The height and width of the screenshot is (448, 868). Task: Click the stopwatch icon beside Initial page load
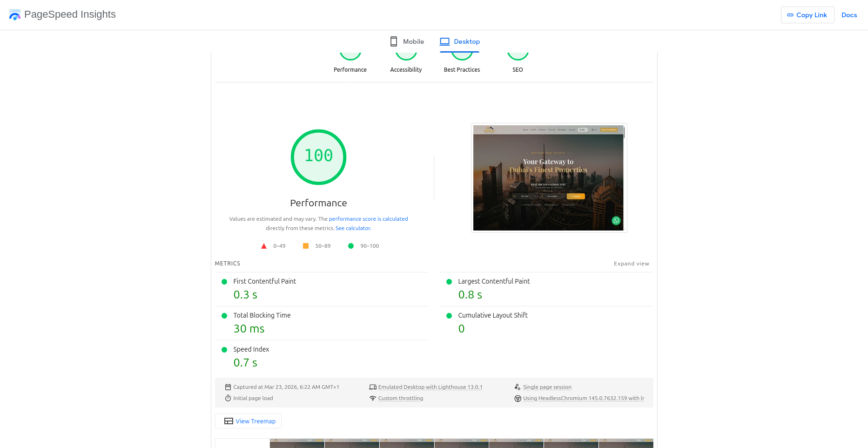(228, 398)
